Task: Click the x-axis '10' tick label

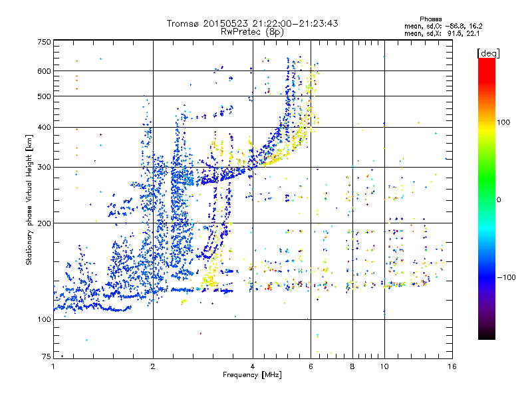Action: click(x=384, y=366)
